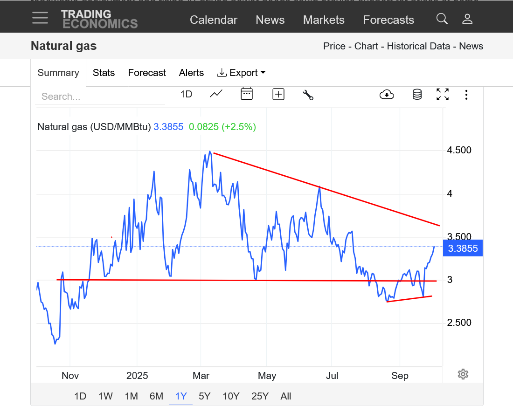Open the 1D interval dropdown
The width and height of the screenshot is (513, 420).
coord(186,94)
